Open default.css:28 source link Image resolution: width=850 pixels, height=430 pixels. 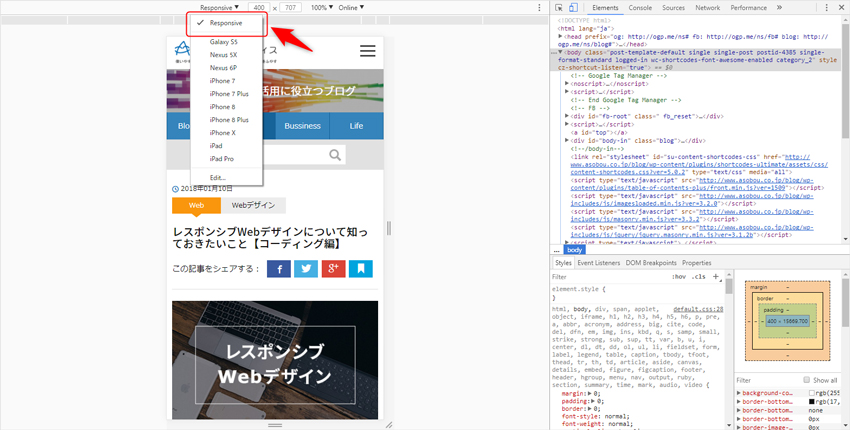698,309
